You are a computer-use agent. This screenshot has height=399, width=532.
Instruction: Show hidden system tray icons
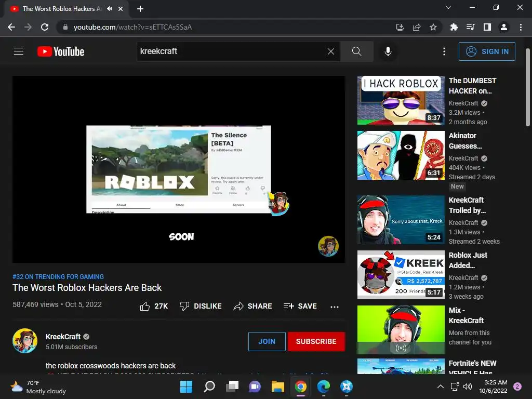click(441, 387)
